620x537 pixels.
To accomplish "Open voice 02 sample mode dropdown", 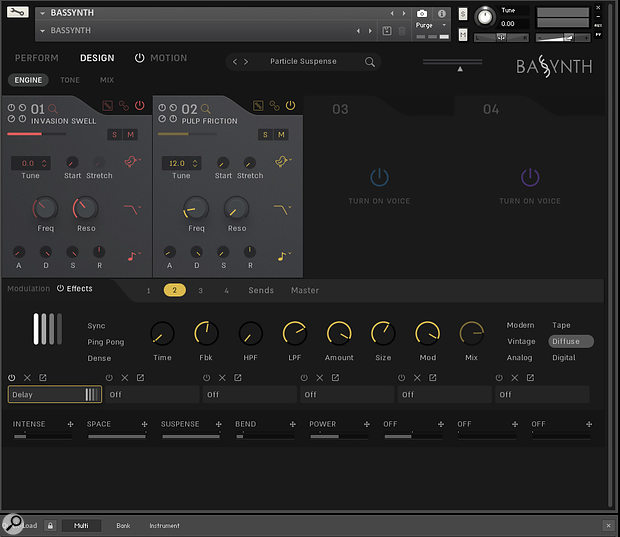I will 283,161.
